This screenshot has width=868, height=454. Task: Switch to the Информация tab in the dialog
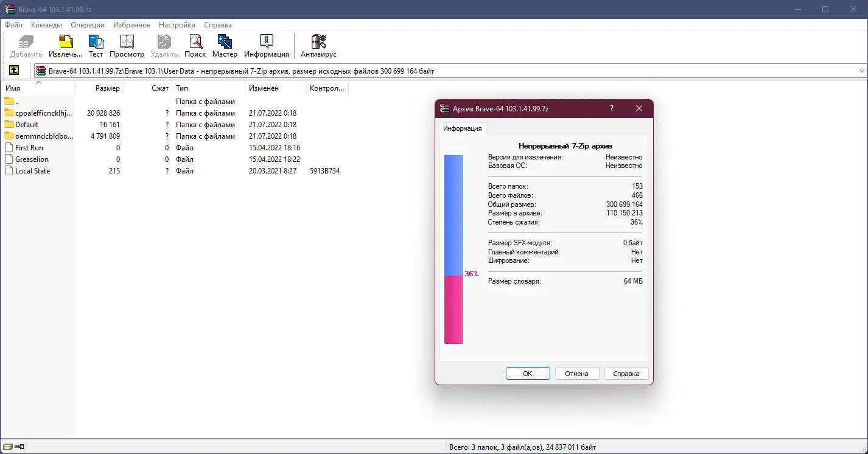click(463, 128)
